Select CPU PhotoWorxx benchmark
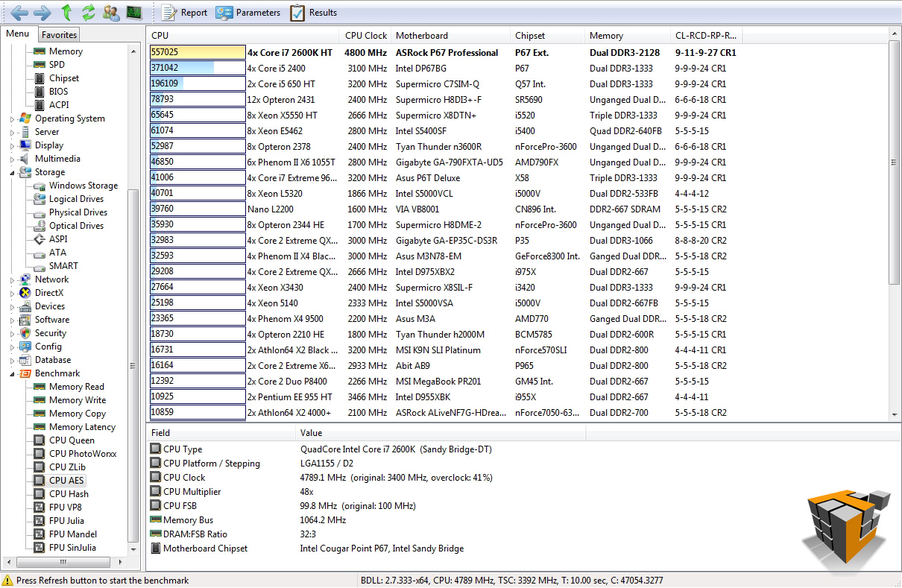 pos(83,454)
